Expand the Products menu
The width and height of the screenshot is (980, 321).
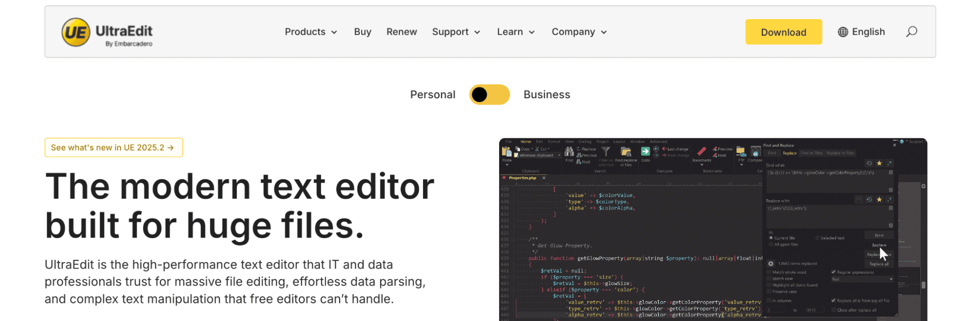pos(311,32)
